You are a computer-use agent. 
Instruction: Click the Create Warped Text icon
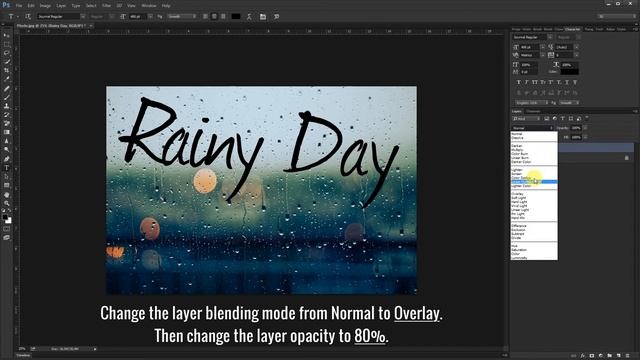249,17
